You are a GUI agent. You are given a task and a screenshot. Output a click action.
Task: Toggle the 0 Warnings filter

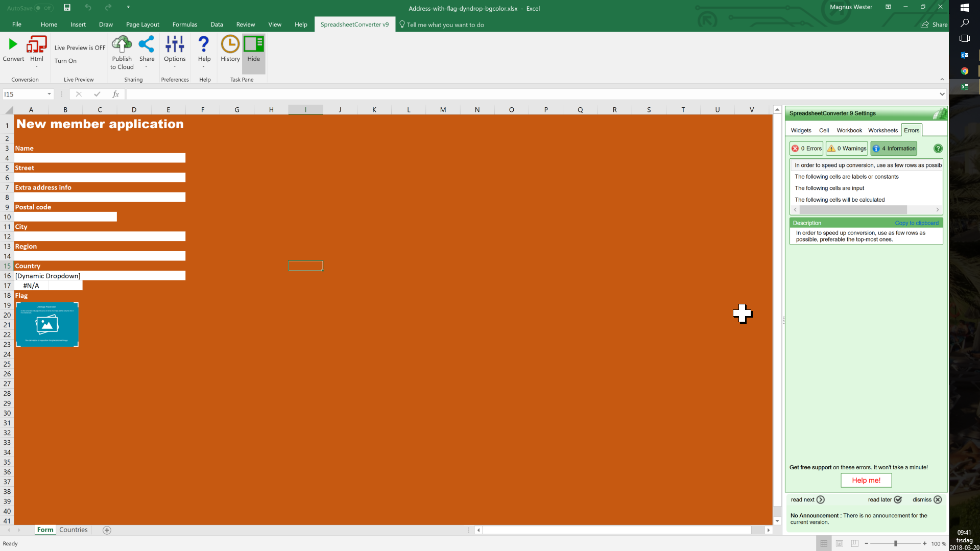(x=846, y=148)
